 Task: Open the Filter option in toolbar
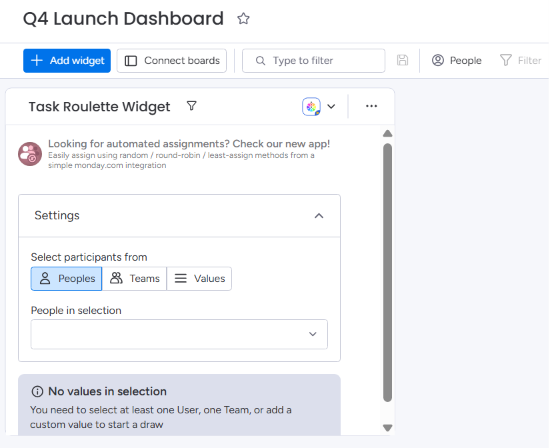(521, 61)
